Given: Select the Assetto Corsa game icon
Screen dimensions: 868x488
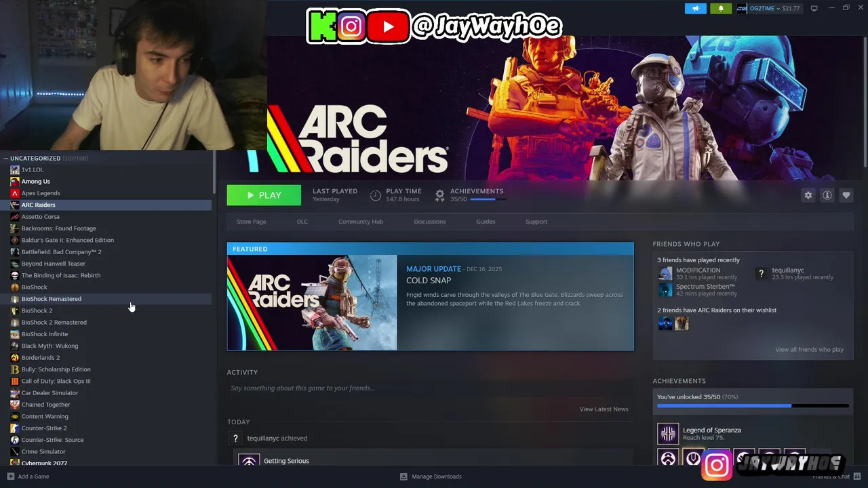Looking at the screenshot, I should 15,217.
